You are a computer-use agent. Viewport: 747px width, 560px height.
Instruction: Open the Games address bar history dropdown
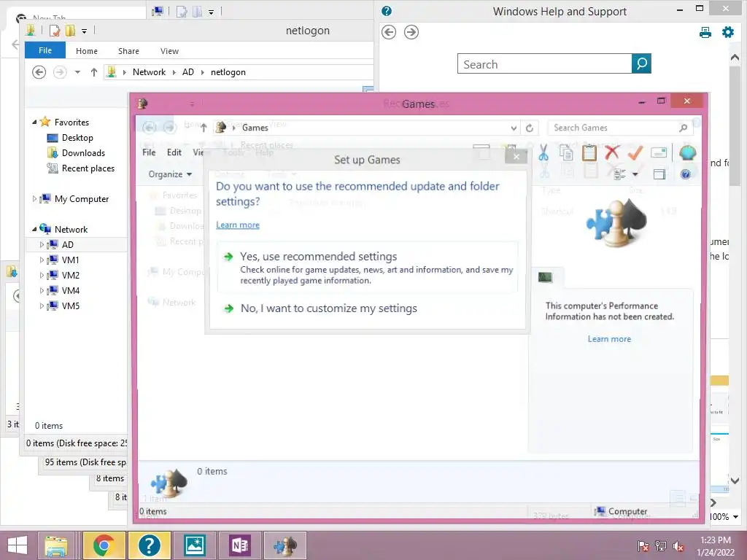click(x=514, y=128)
